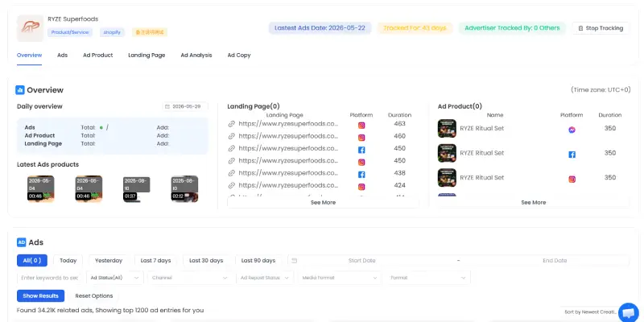Click the Product/Service tag
This screenshot has width=644, height=322.
click(x=70, y=32)
